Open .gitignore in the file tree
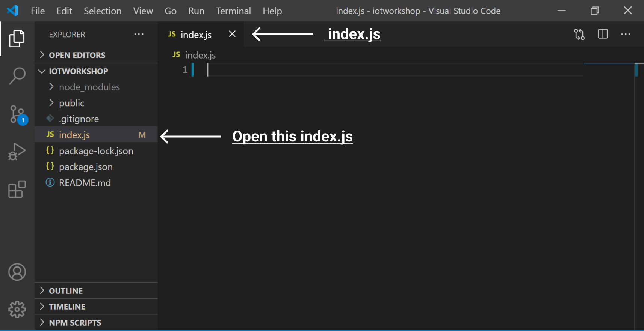The height and width of the screenshot is (331, 644). click(x=96, y=119)
